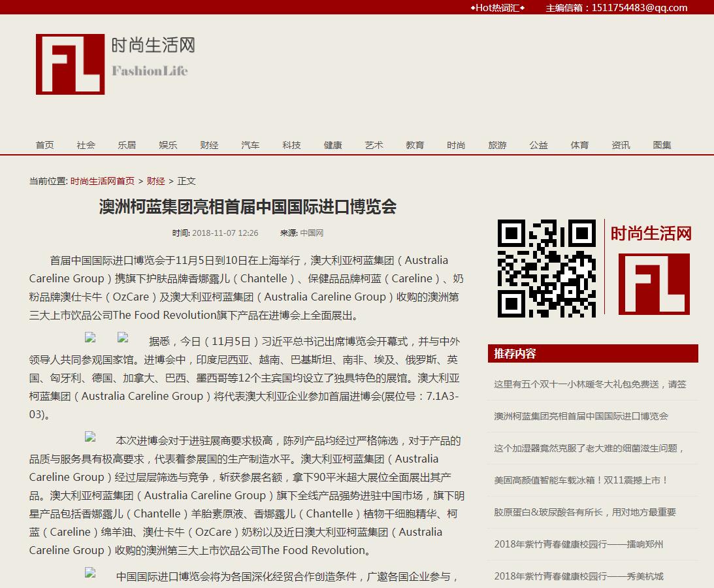
Task: Open the 旅游 navigation item
Action: coord(497,145)
